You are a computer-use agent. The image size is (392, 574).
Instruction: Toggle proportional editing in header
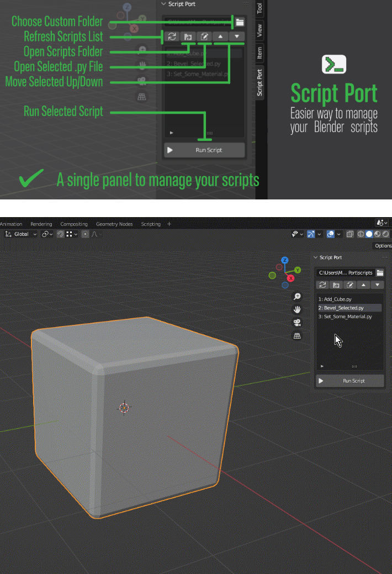pyautogui.click(x=85, y=234)
